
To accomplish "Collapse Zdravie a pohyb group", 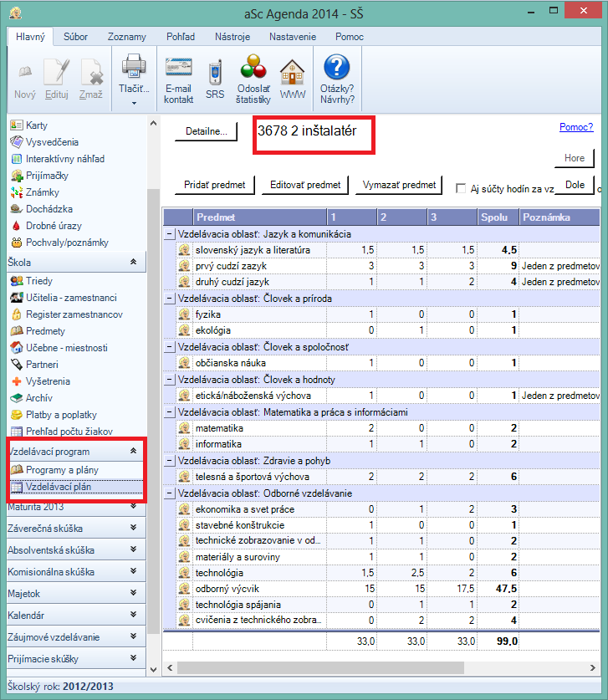I will point(169,461).
